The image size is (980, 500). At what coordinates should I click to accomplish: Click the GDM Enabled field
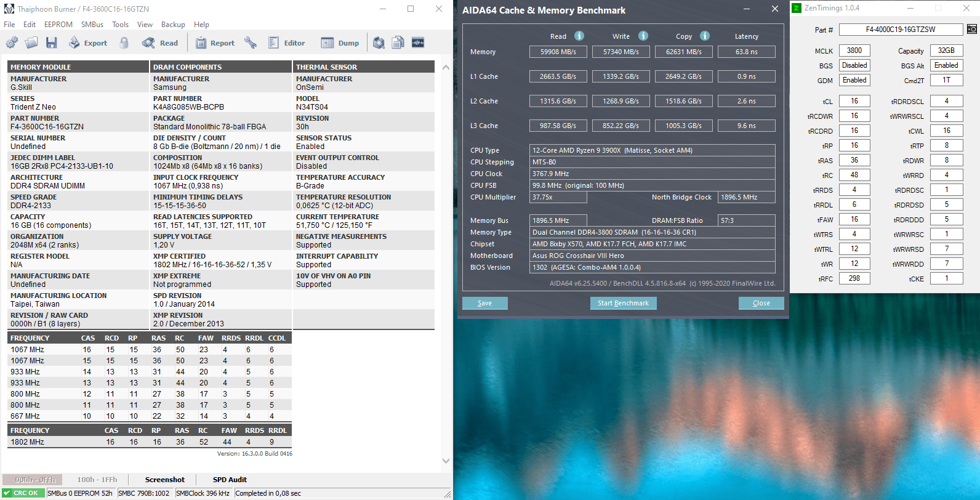[x=854, y=80]
